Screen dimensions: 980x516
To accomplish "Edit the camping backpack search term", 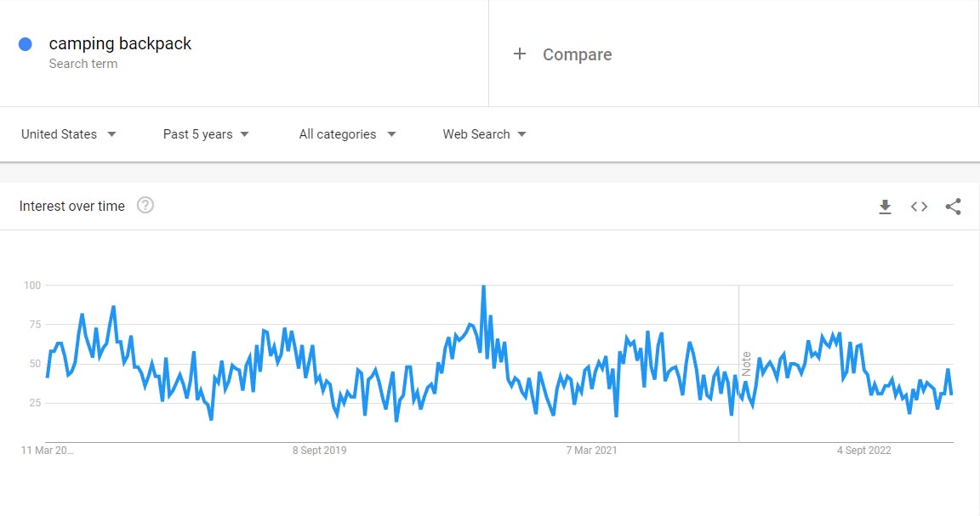I will (120, 44).
